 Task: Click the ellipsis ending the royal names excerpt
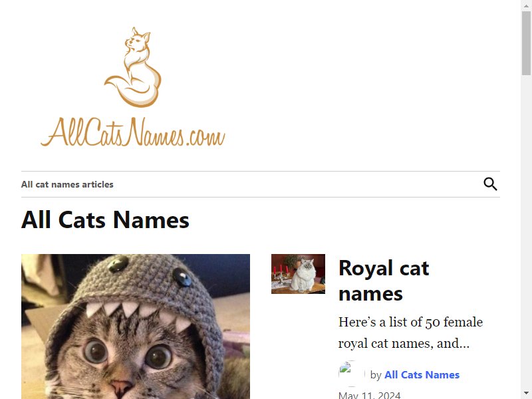[464, 344]
